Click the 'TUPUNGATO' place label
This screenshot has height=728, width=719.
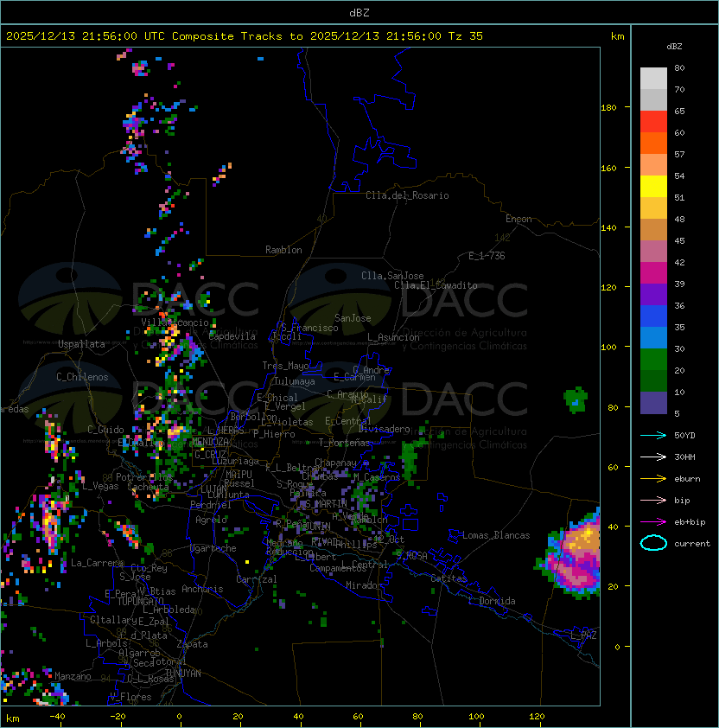[140, 602]
